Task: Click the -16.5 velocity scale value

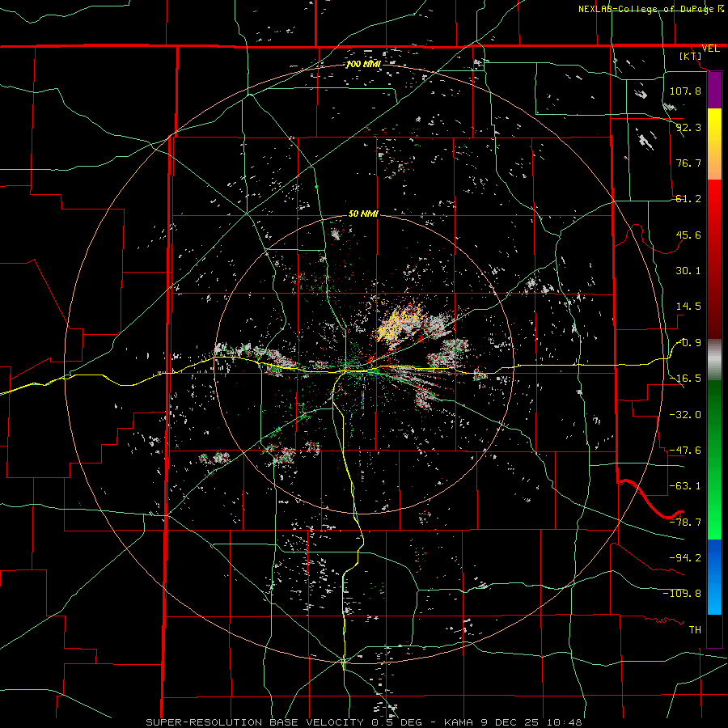Action: 685,379
